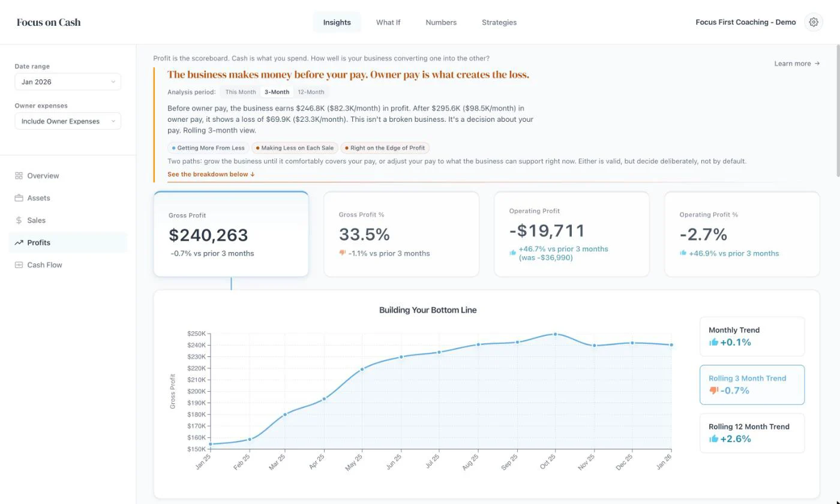The image size is (840, 504).
Task: Open the Numbers tab
Action: coord(441,22)
